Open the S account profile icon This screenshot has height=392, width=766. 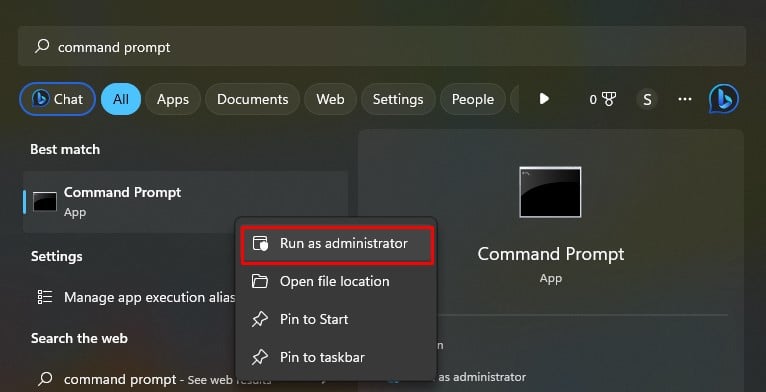tap(647, 100)
